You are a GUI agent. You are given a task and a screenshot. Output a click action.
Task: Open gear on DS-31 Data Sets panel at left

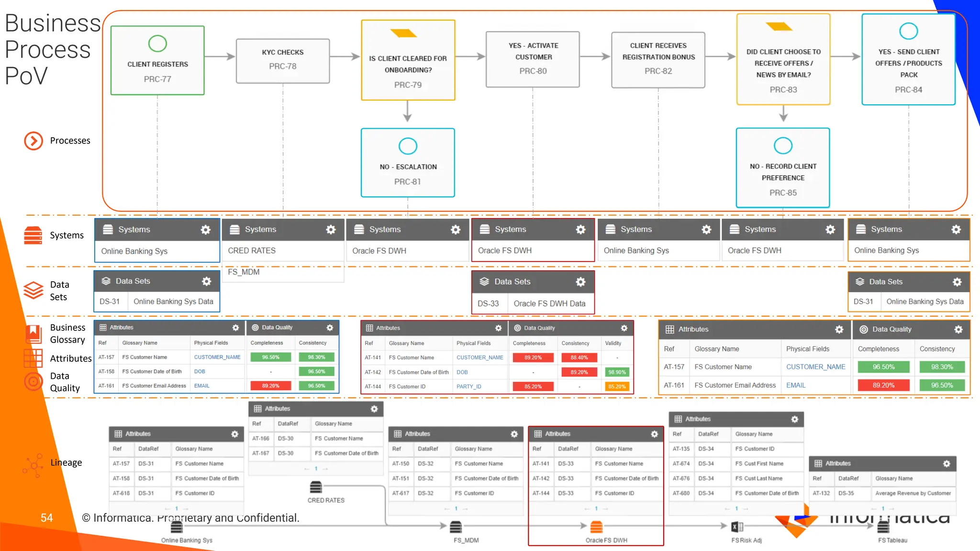tap(206, 281)
